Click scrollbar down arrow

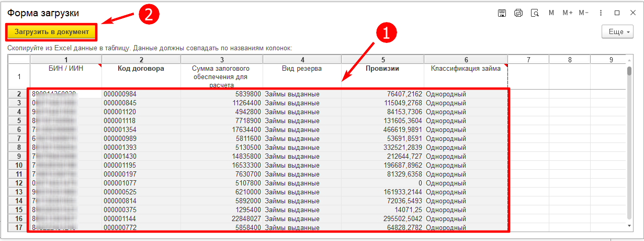[629, 226]
